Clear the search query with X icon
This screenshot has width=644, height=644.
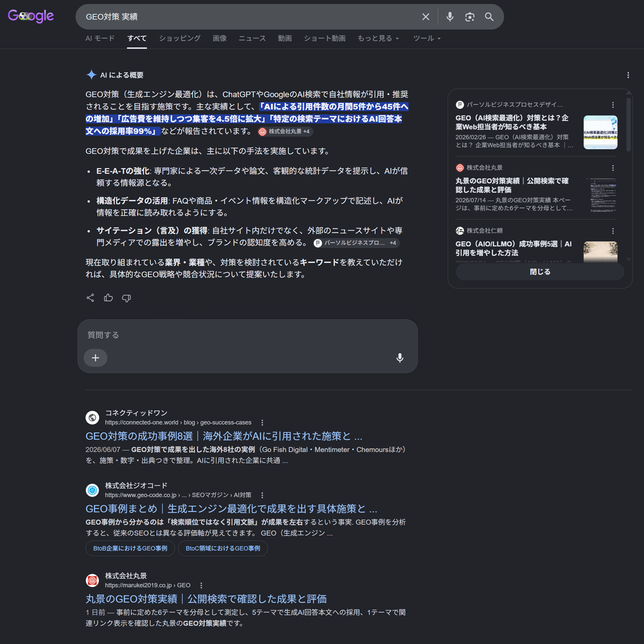pyautogui.click(x=426, y=17)
